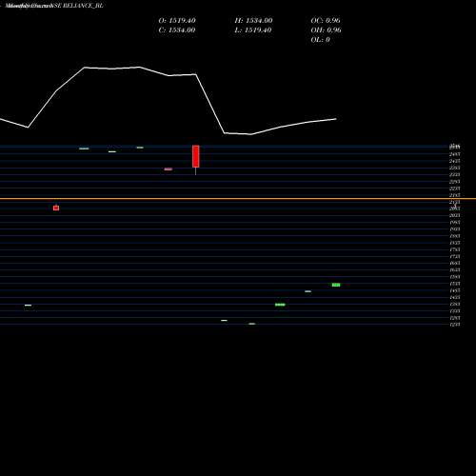Select the OC: 0.96 readout
Image resolution: width=476 pixels, height=476 pixels.
point(326,21)
